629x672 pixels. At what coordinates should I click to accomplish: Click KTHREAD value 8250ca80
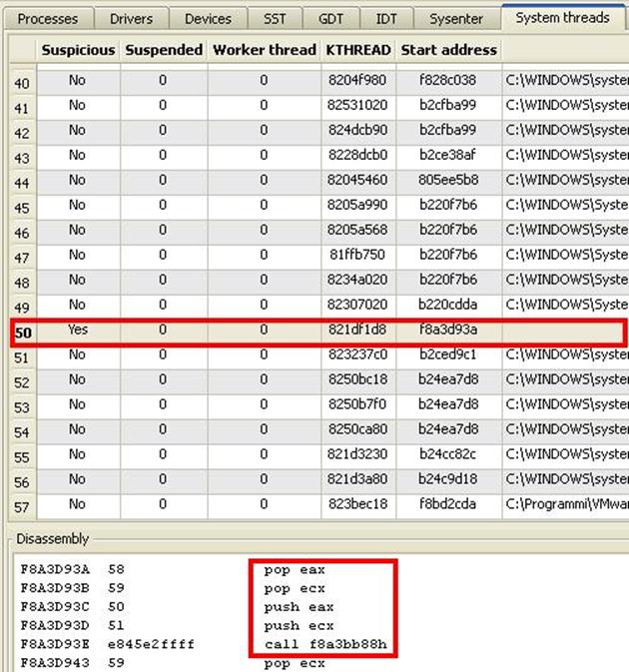click(x=357, y=429)
